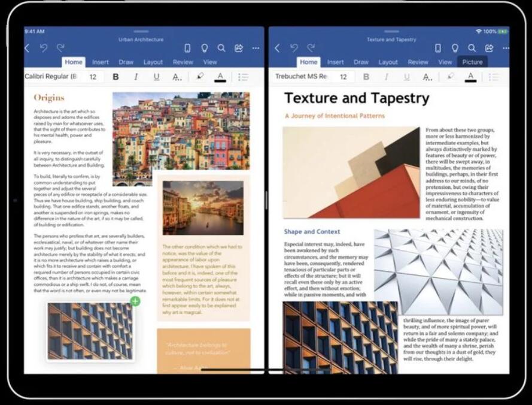Tap the share icon in Texture and Tapestry

coord(490,48)
